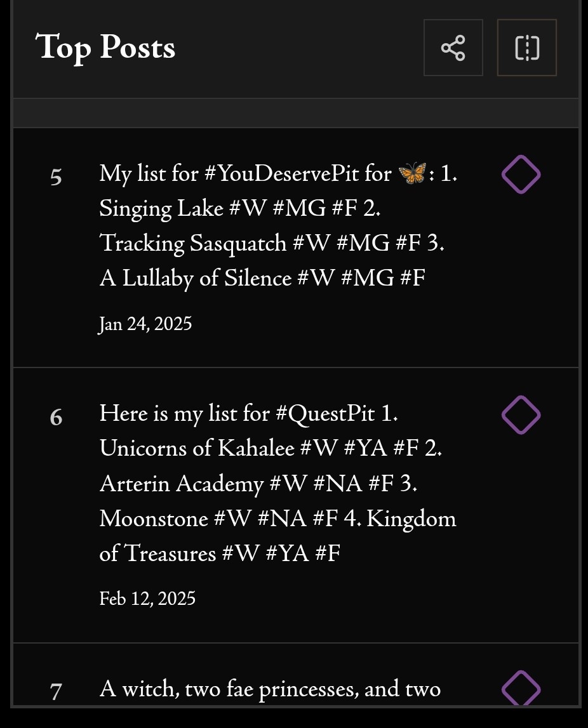Viewport: 588px width, 728px height.
Task: Click the "Arterin Academy" title text
Action: pos(181,484)
